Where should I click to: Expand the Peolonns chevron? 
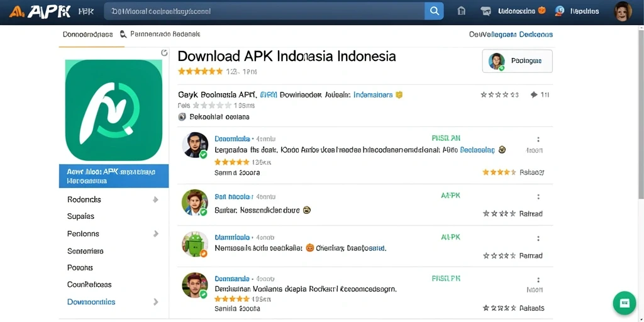click(x=156, y=234)
